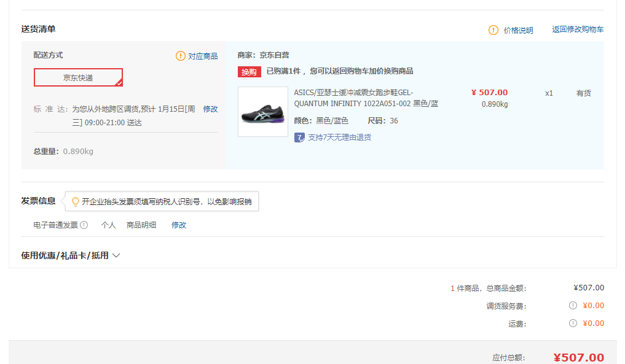Click the ASICS shoe product thumbnail
The height and width of the screenshot is (364, 625).
tap(263, 112)
